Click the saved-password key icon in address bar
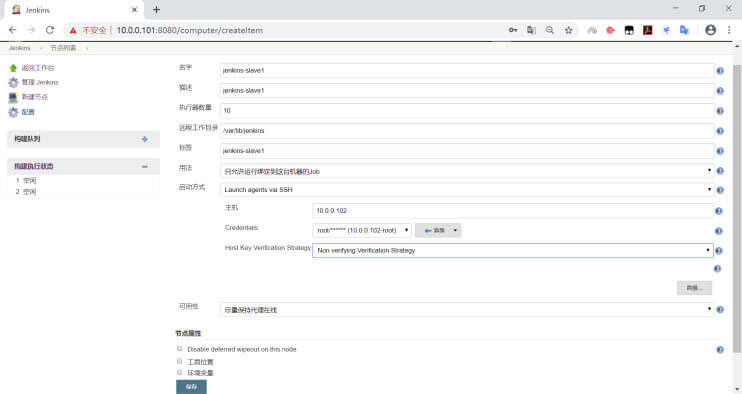This screenshot has height=394, width=742. 512,30
